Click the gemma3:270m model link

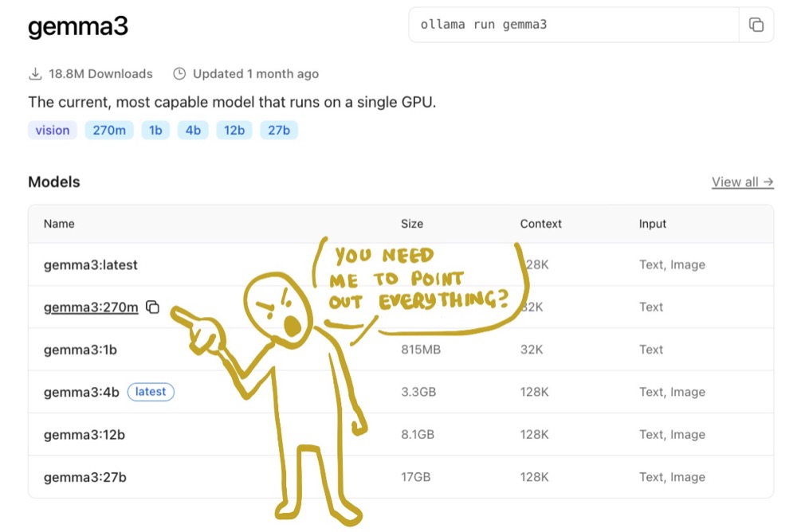tap(90, 307)
